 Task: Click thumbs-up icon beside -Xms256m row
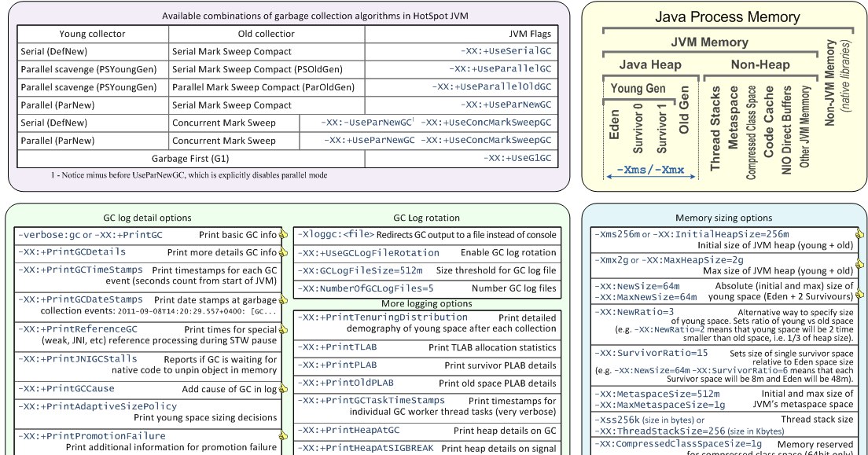pyautogui.click(x=859, y=234)
